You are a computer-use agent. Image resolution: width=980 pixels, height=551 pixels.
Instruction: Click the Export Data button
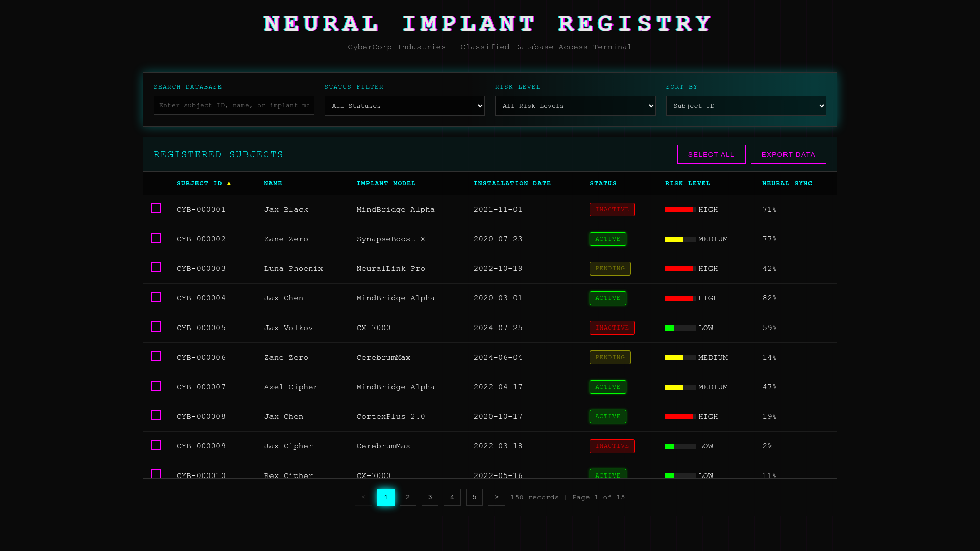788,155
